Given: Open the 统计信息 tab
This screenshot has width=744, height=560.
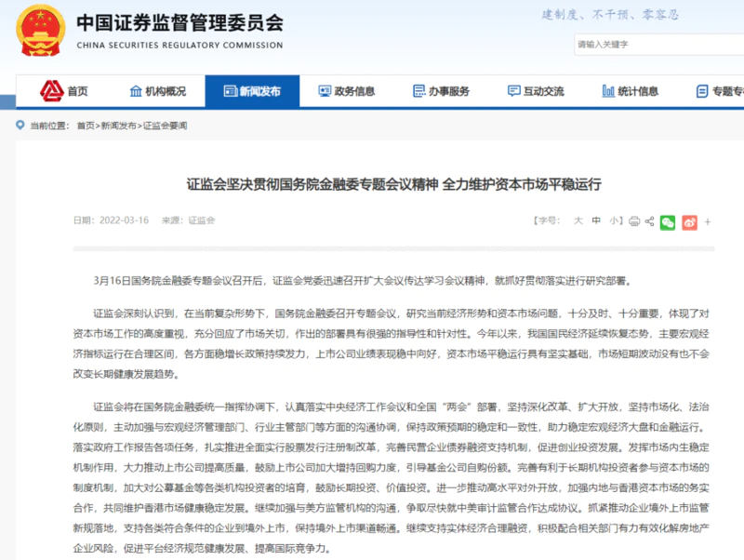Looking at the screenshot, I should tap(631, 91).
